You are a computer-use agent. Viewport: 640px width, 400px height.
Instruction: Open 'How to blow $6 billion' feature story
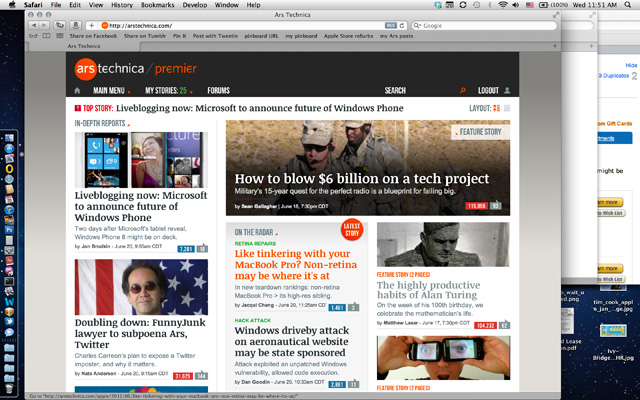click(x=362, y=179)
